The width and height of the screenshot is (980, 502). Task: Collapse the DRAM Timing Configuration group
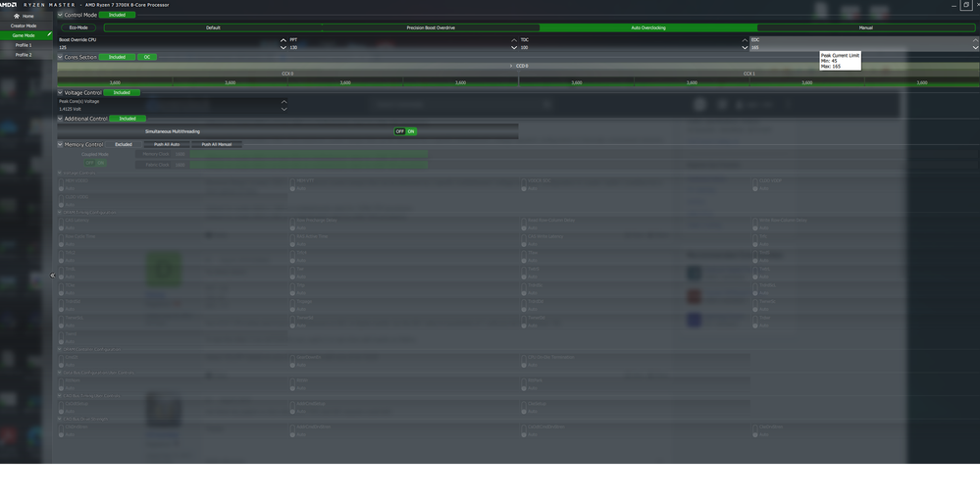[x=60, y=213]
